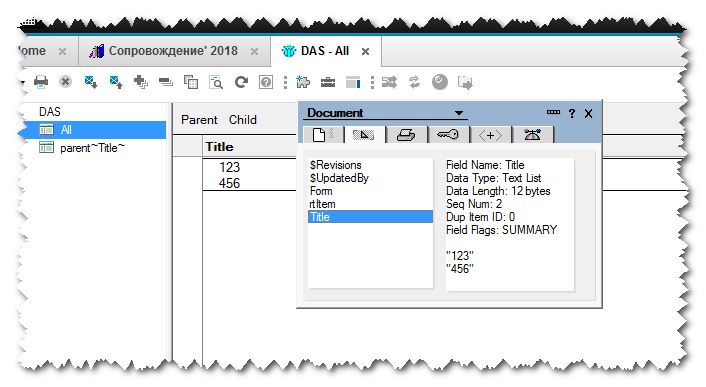Viewport: 706px width, 387px height.
Task: Click the crossed arrows shuffle icon
Action: coord(389,82)
